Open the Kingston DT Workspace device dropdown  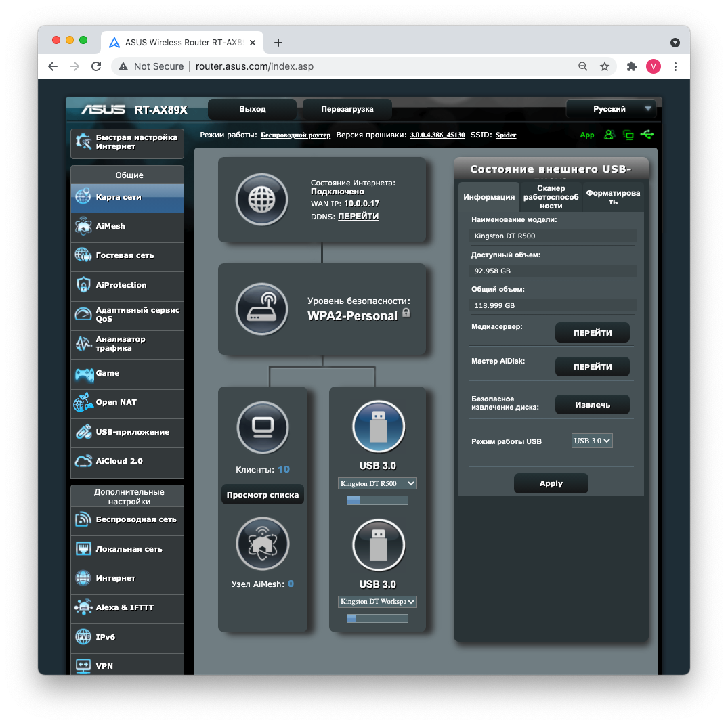point(377,602)
